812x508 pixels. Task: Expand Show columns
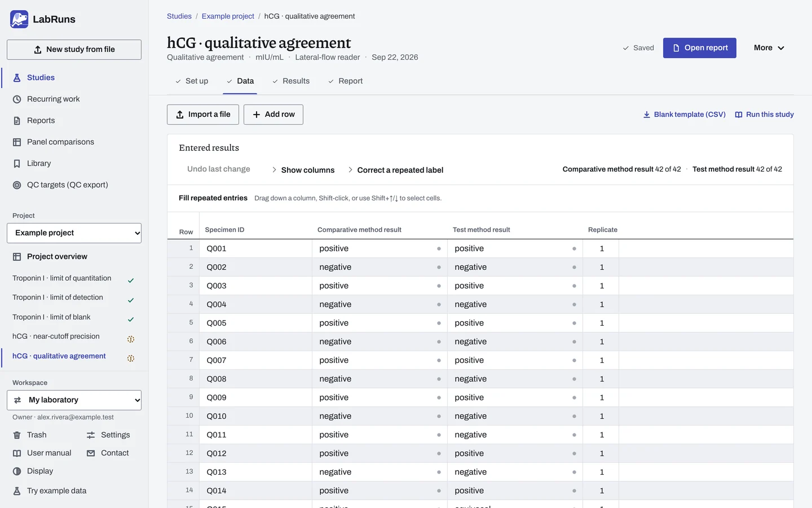(303, 170)
